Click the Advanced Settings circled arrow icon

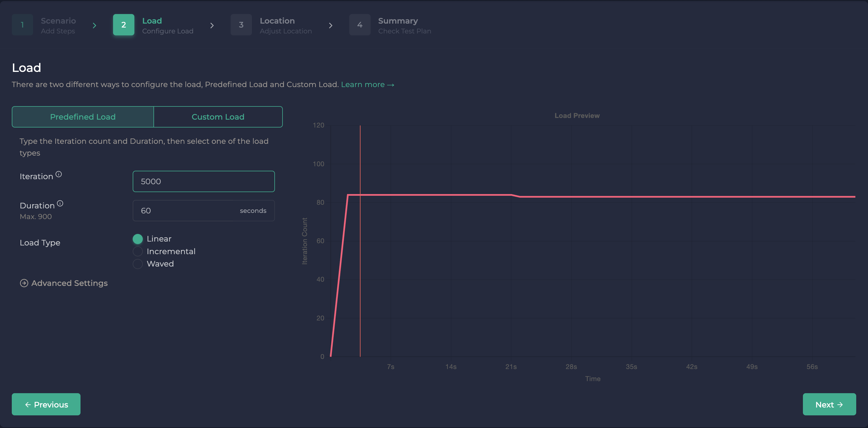(x=24, y=283)
